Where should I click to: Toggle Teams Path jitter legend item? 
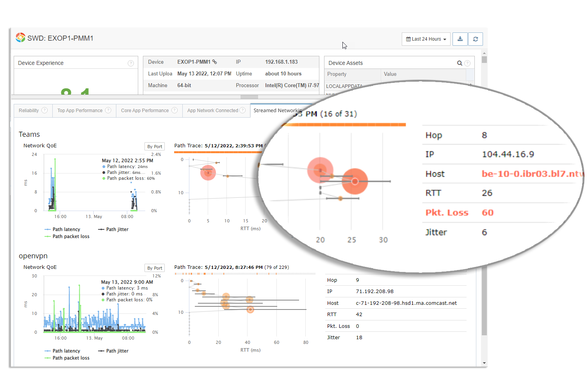tap(113, 229)
